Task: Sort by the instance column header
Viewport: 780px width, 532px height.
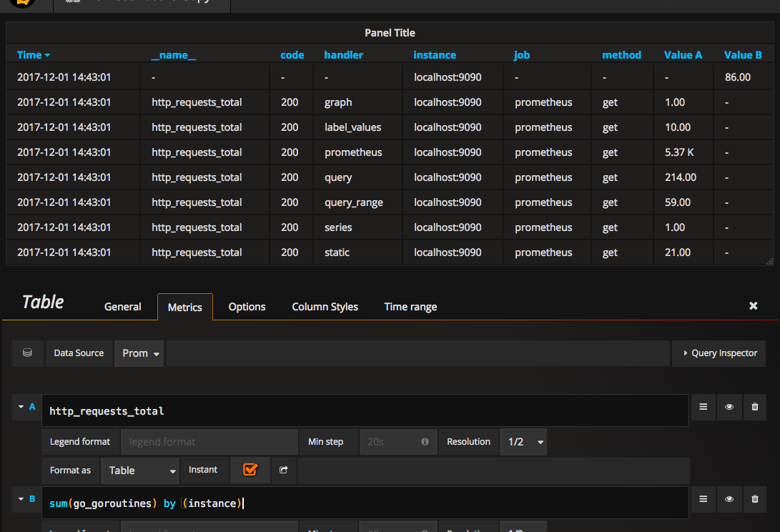Action: tap(435, 55)
